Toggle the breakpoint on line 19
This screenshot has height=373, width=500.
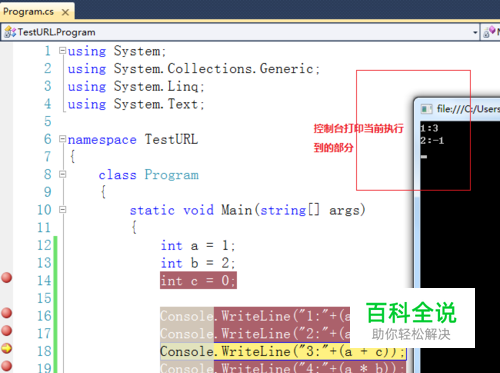coord(7,366)
